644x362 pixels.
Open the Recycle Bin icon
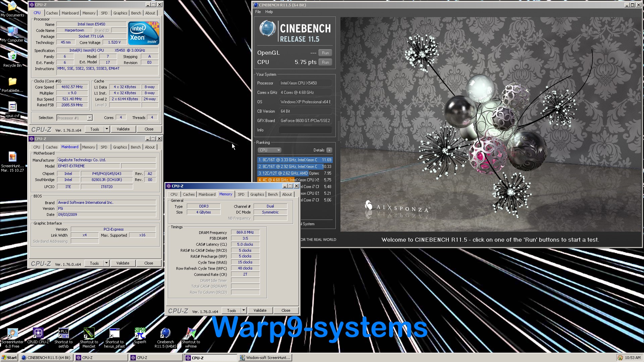[x=12, y=59]
